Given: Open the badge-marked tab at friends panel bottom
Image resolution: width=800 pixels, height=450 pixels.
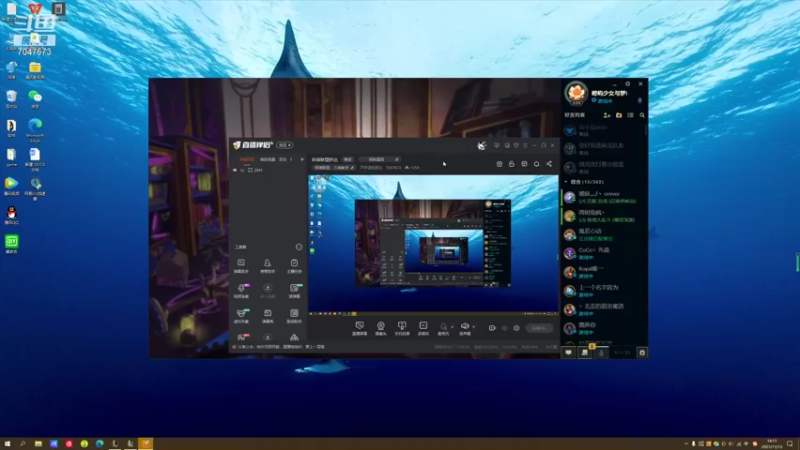Looking at the screenshot, I should click(585, 352).
